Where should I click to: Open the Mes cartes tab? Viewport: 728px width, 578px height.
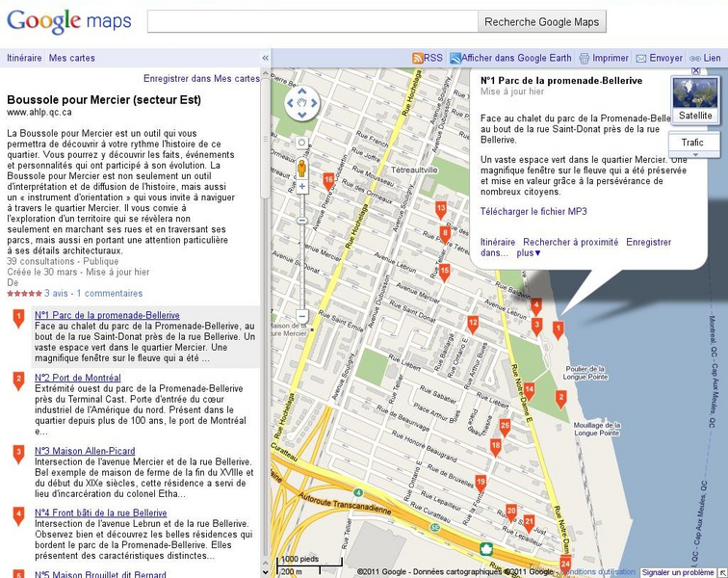72,58
